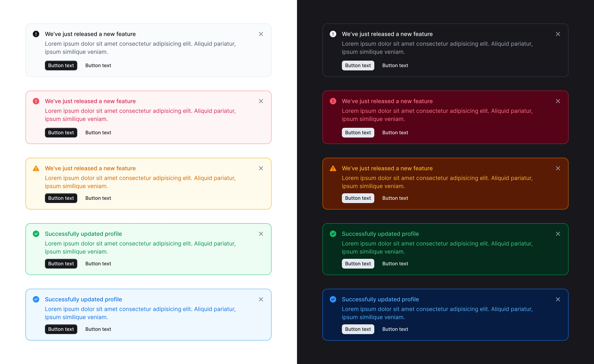Screen dimensions: 594x364
Task: Click blue checkmark icon in dark blue alert
Action: [333, 299]
